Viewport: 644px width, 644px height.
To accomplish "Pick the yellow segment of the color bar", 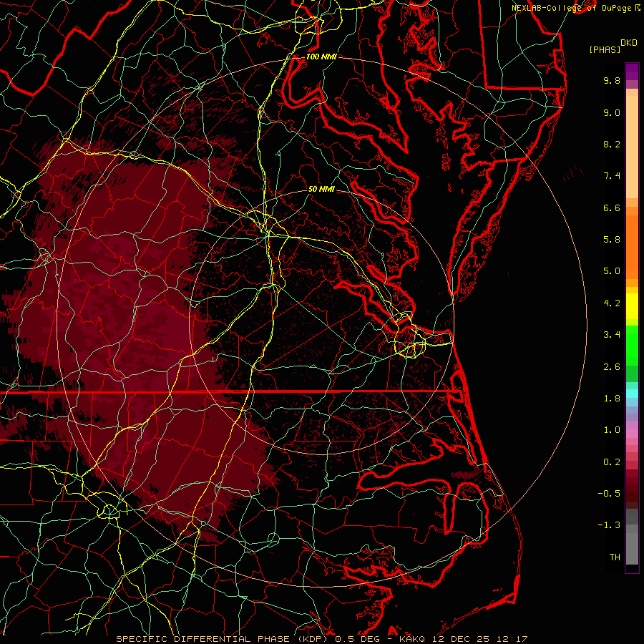I will pyautogui.click(x=632, y=306).
